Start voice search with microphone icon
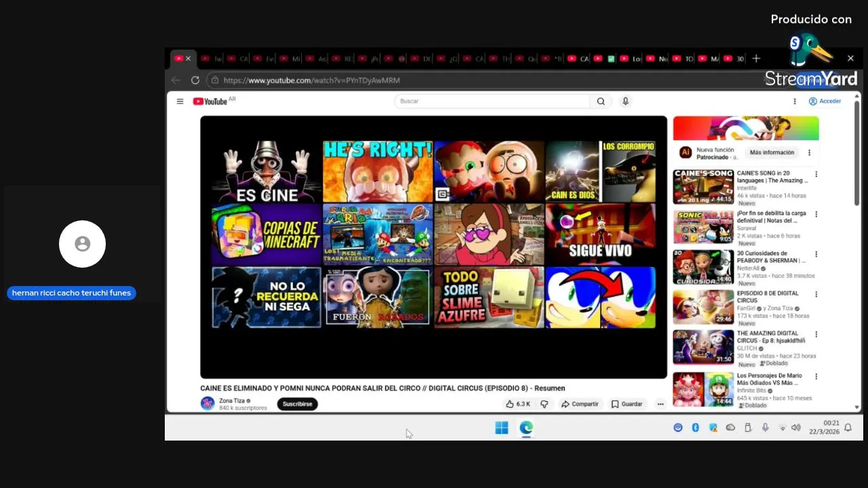Image resolution: width=868 pixels, height=488 pixels. tap(625, 101)
